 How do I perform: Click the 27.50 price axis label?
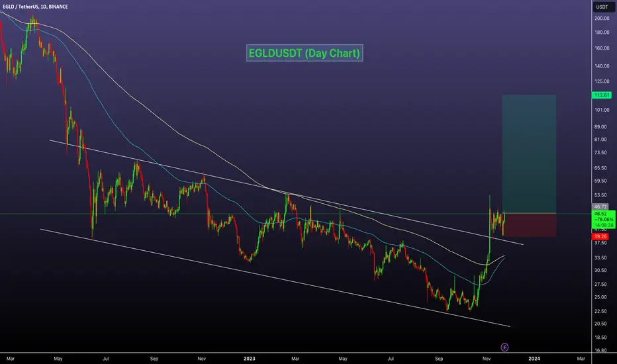click(600, 284)
